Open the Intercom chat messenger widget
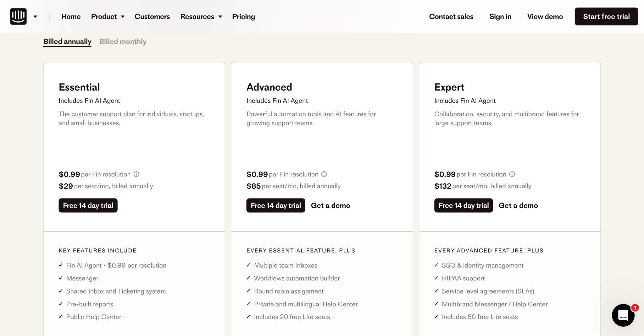This screenshot has width=644, height=336. click(x=624, y=315)
